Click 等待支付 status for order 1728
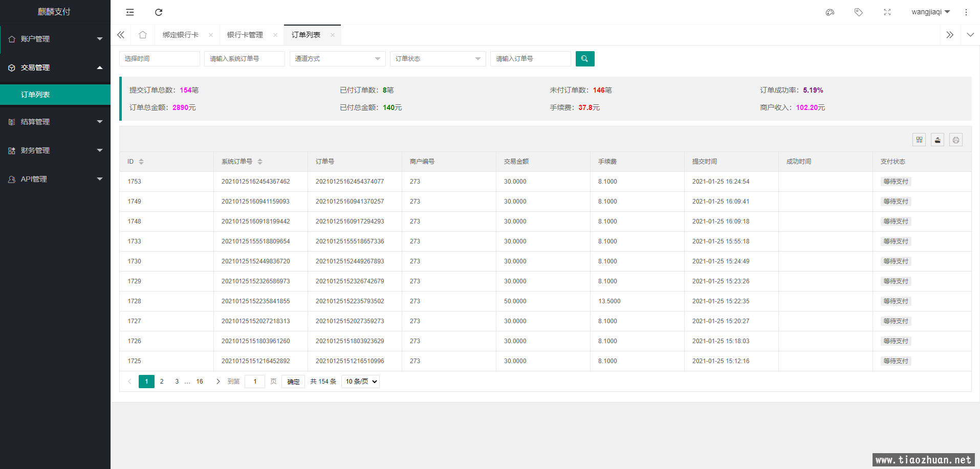 pos(896,301)
